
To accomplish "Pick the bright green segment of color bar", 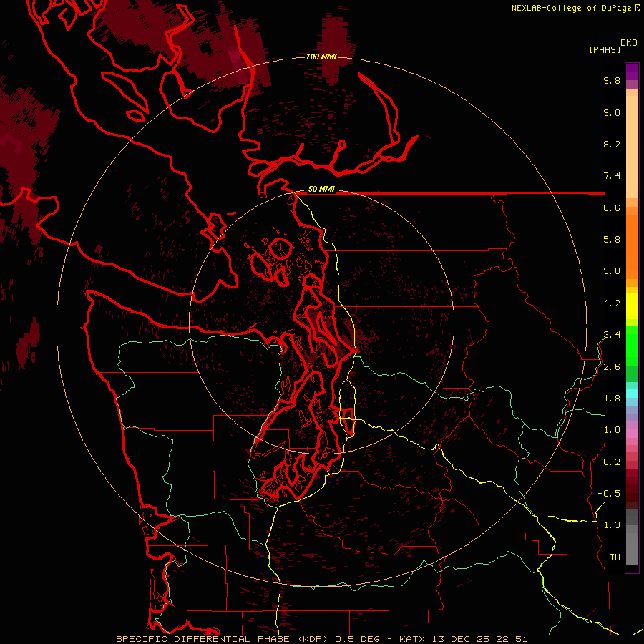I will click(632, 344).
